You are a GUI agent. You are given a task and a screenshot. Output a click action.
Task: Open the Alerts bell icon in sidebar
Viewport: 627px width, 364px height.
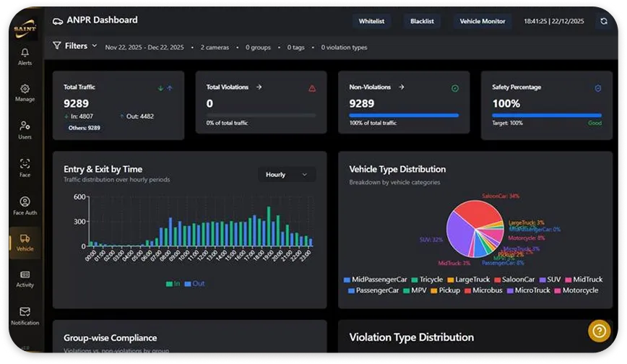25,53
